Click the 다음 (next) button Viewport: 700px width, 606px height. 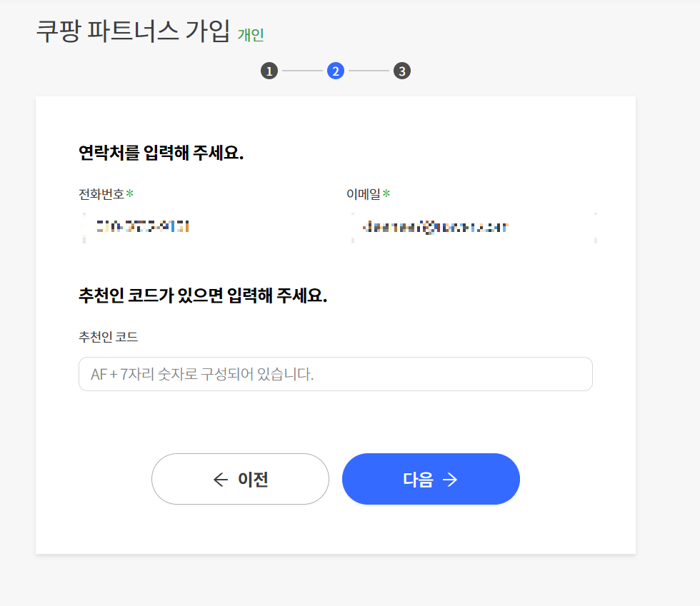tap(431, 479)
